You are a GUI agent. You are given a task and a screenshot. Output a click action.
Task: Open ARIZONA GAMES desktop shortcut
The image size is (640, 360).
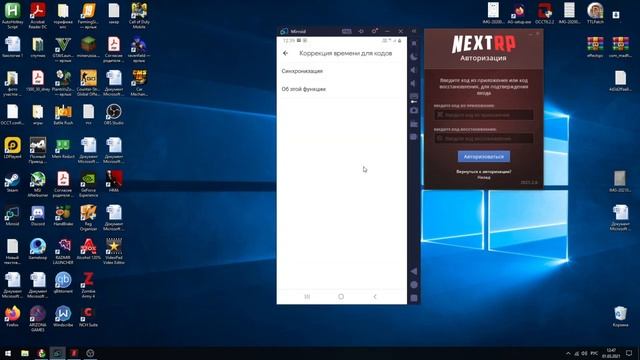(x=38, y=319)
